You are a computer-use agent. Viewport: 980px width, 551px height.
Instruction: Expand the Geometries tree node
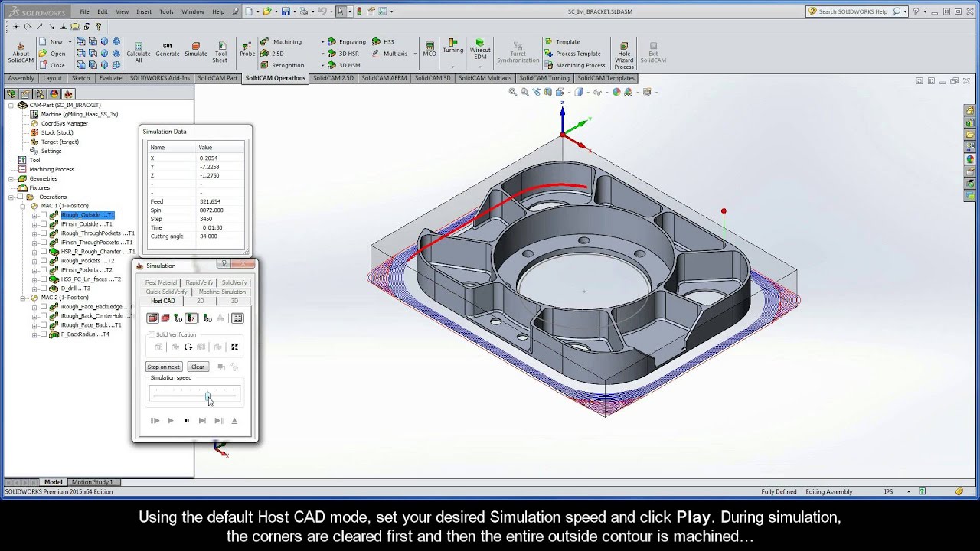[x=11, y=178]
